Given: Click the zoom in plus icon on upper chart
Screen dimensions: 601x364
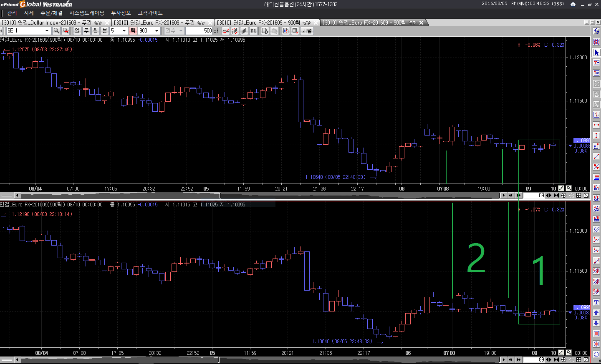Looking at the screenshot, I should pos(564,195).
